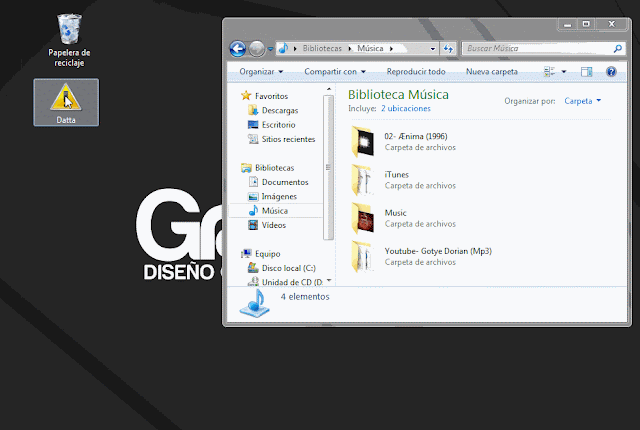
Task: Select Favoritos in navigation pane
Action: pyautogui.click(x=271, y=96)
